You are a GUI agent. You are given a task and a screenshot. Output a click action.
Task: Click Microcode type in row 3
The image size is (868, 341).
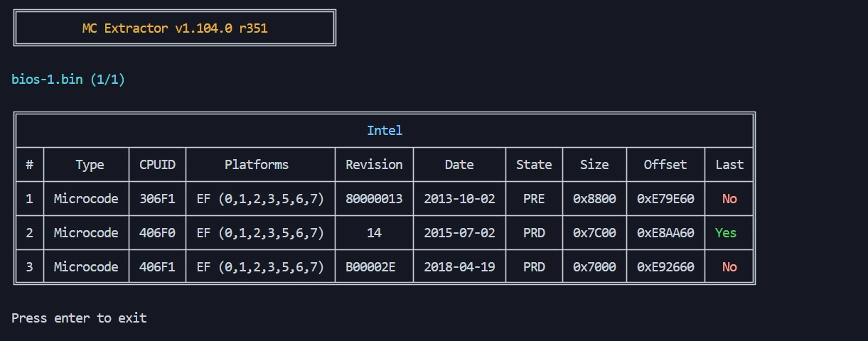[x=86, y=267]
